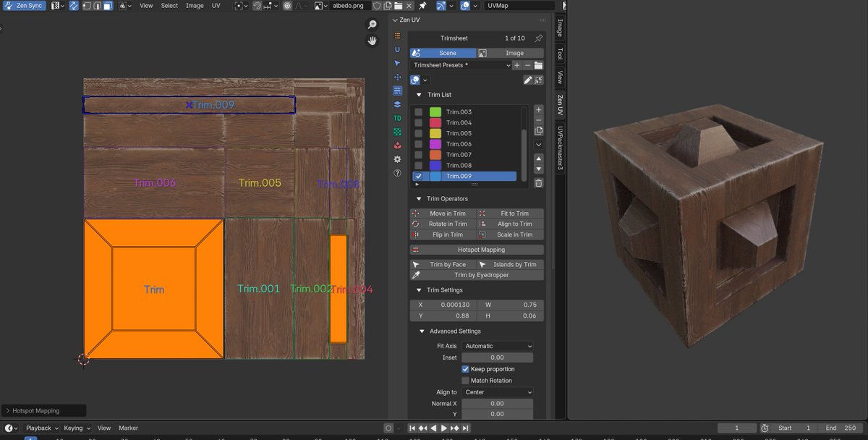Expand Hotspot Mapping operator panel at bottom left
The width and height of the screenshot is (868, 440).
(x=43, y=410)
